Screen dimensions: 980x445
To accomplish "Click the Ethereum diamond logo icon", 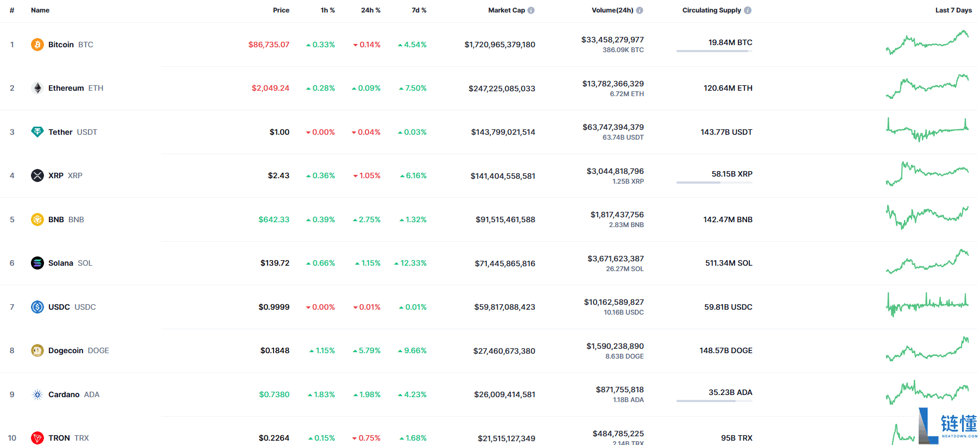I will pos(37,88).
